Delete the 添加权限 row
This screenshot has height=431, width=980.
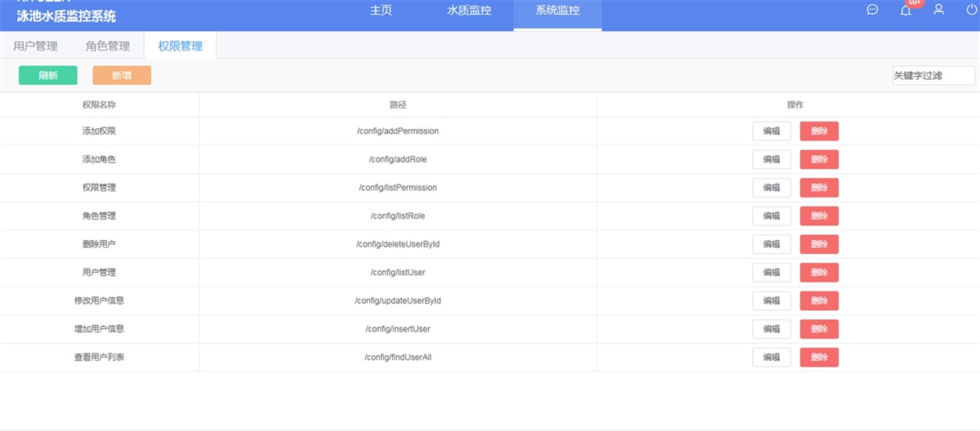tap(819, 131)
